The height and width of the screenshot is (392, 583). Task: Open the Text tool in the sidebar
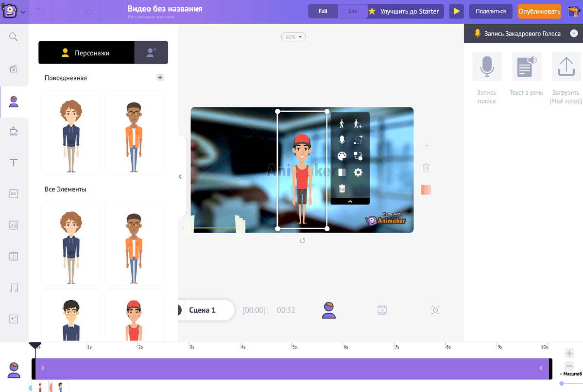(14, 163)
